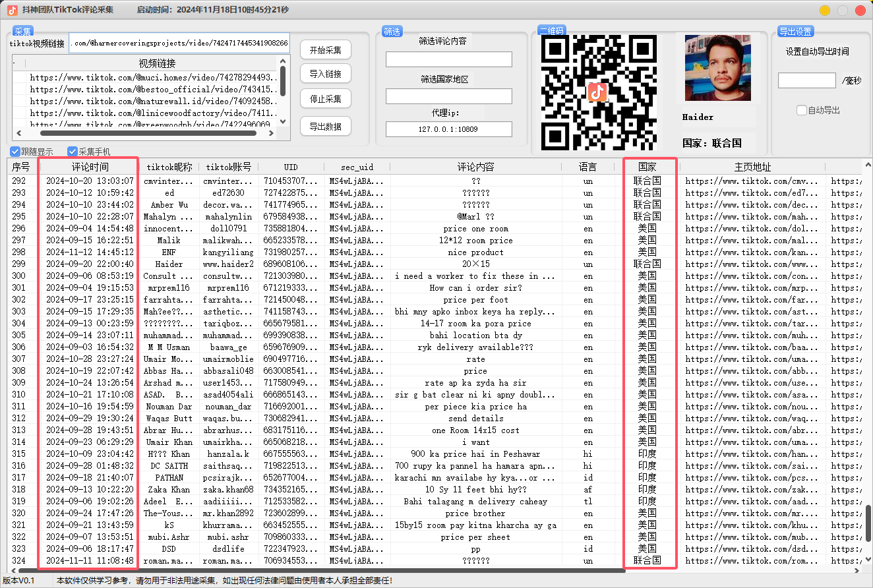Screen dimensions: 873x588
Task: Click nickname 'Nouman Dar' in row 311
Action: click(169, 406)
